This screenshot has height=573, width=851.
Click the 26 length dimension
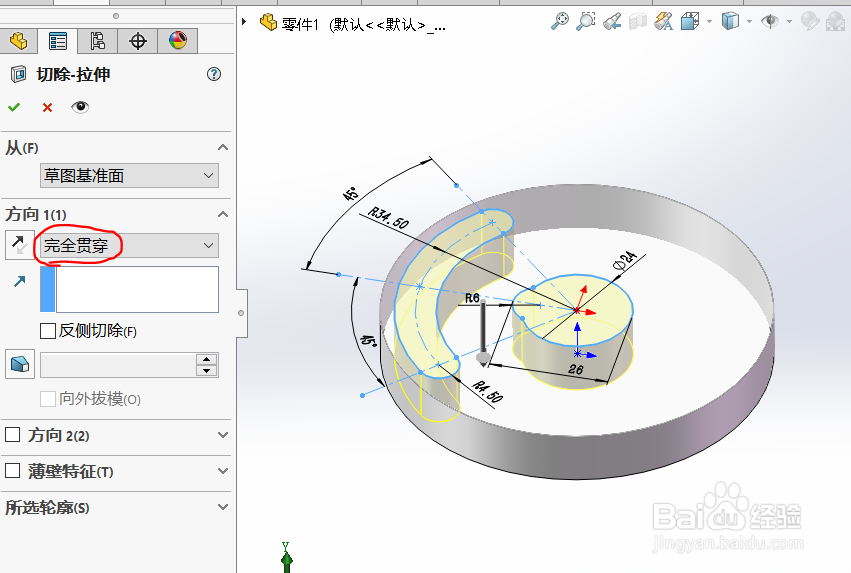click(575, 370)
